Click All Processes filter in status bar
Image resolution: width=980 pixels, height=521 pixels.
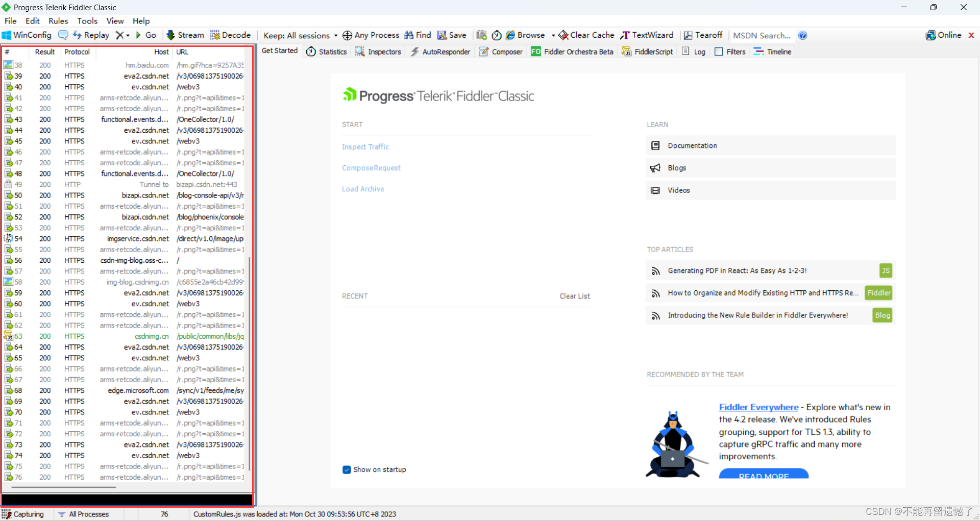click(84, 514)
